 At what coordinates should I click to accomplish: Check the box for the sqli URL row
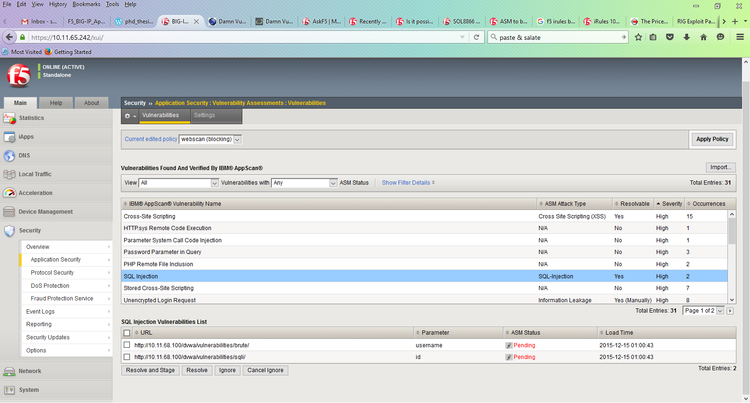[x=127, y=356]
